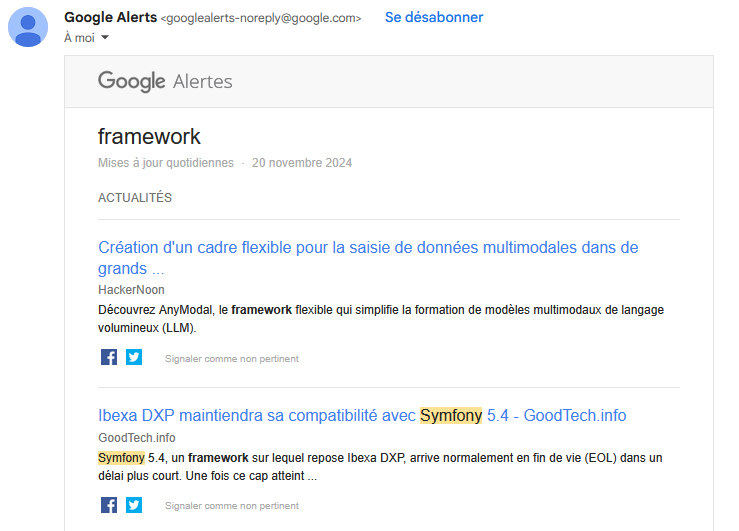Image resolution: width=739 pixels, height=531 pixels.
Task: Click the 'Se désabonner' link
Action: coord(434,17)
